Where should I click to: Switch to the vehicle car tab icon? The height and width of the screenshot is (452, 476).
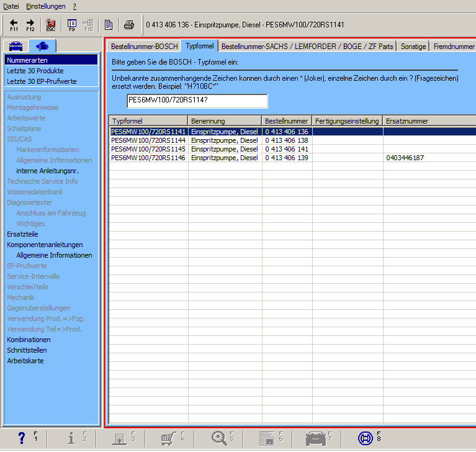tap(16, 46)
